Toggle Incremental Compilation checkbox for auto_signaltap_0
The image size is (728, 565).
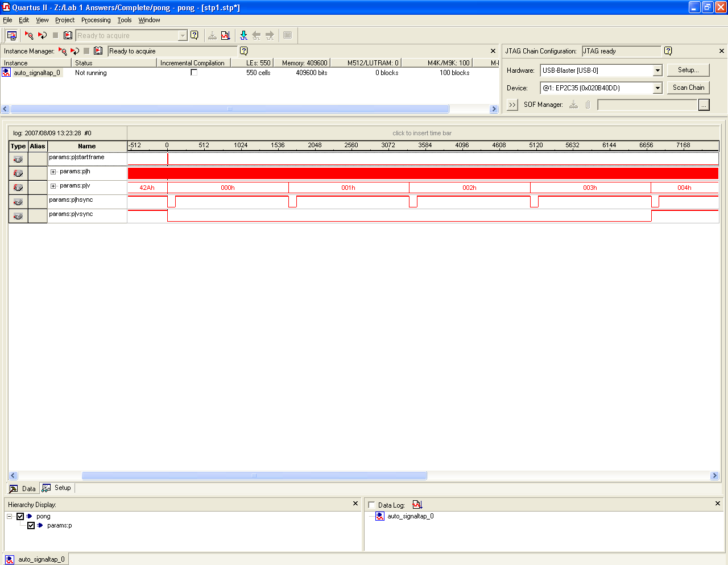194,73
